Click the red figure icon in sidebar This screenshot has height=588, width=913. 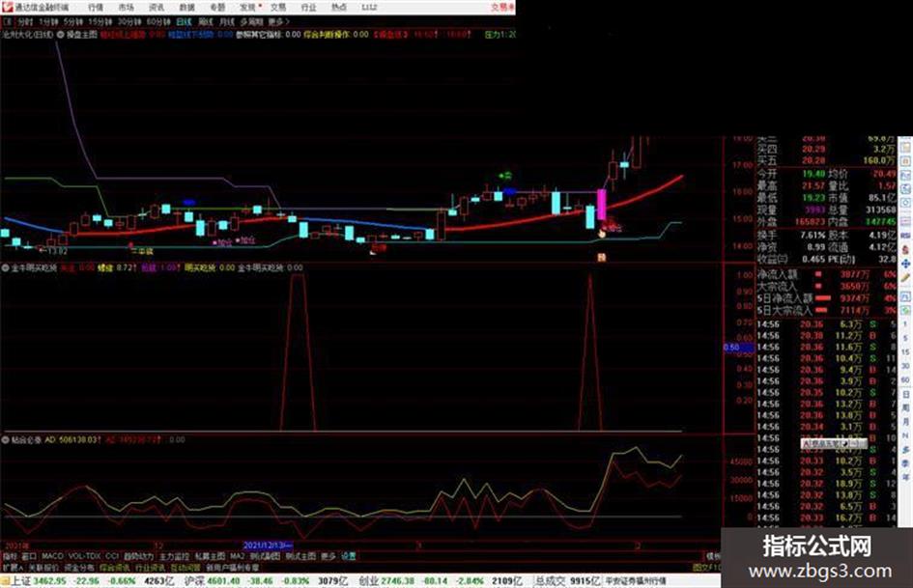905,249
